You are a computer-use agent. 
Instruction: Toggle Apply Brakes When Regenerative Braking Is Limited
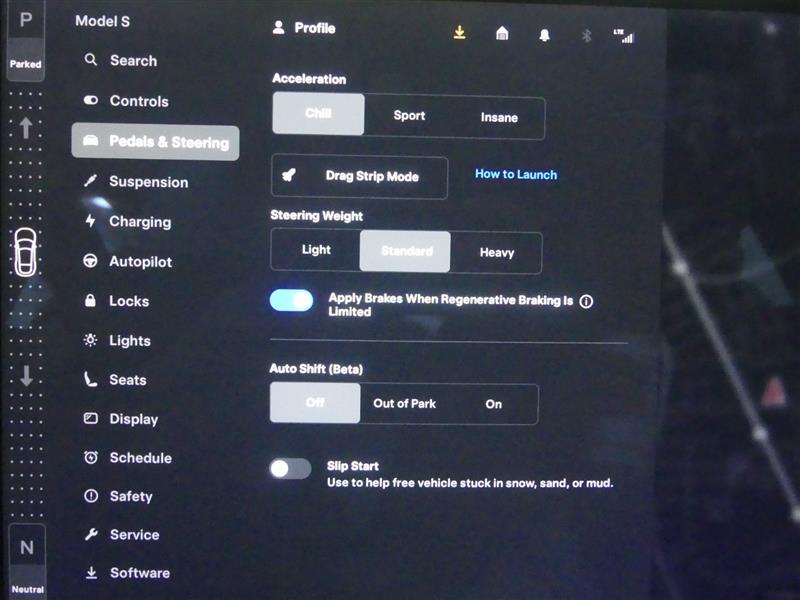291,300
